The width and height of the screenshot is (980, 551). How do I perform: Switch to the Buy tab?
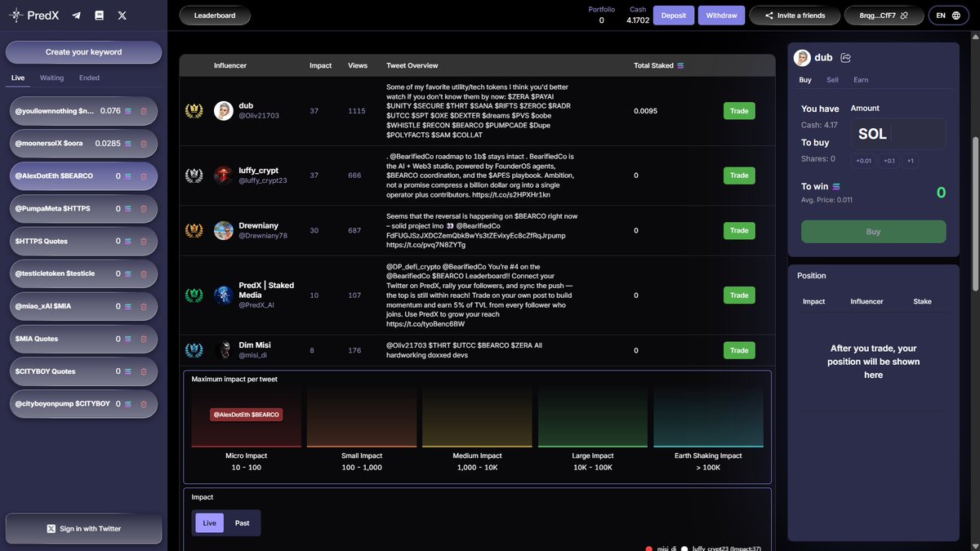pos(805,80)
